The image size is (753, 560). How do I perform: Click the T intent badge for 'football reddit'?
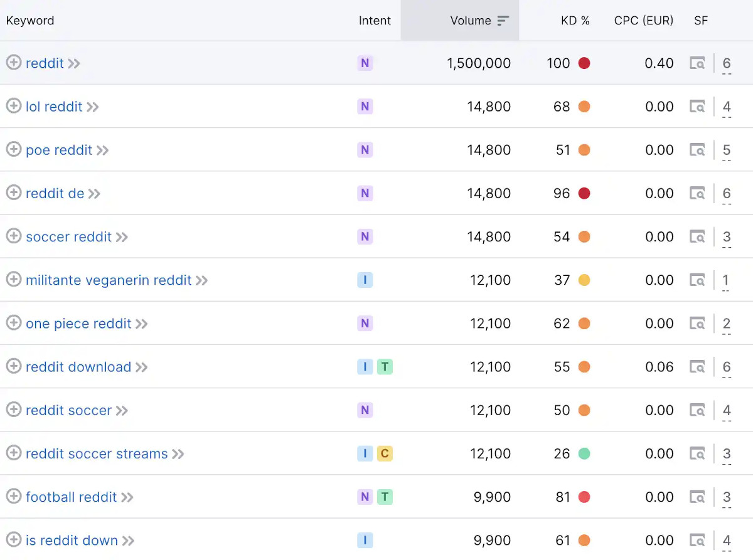click(385, 497)
